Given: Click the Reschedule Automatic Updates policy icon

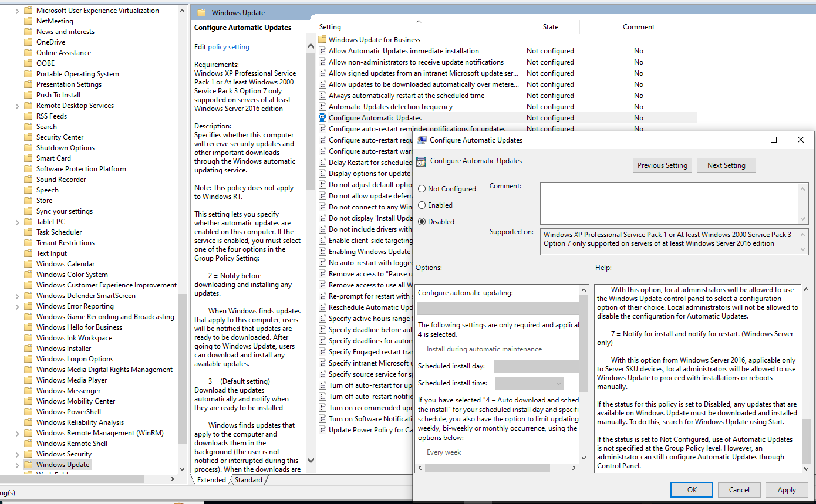Looking at the screenshot, I should pyautogui.click(x=322, y=307).
